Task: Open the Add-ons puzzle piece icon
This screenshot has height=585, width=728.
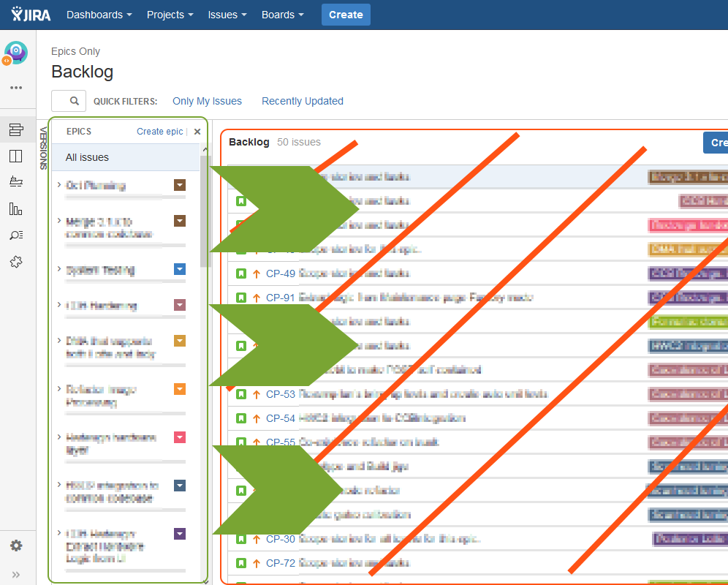Action: point(16,262)
